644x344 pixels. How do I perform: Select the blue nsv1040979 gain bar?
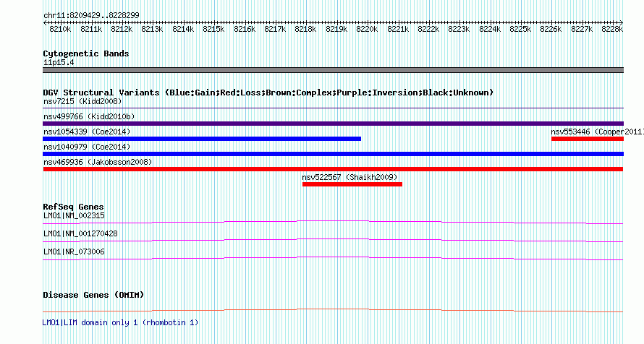333,154
